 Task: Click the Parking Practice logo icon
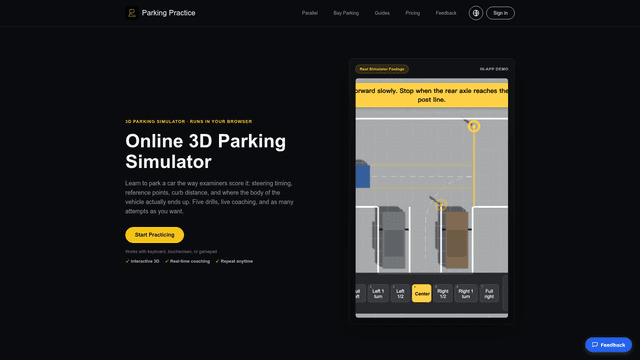click(x=131, y=13)
